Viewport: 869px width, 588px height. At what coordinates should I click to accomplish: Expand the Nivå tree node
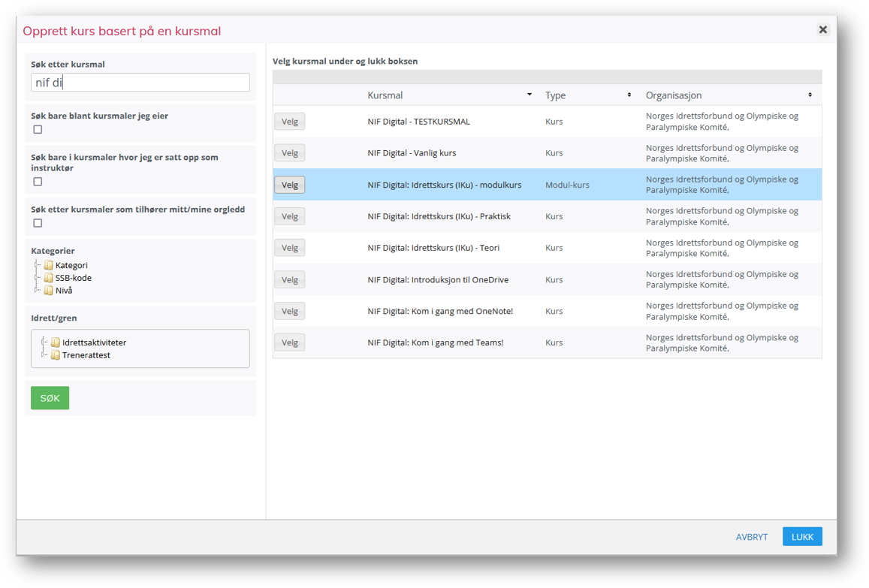pyautogui.click(x=37, y=290)
